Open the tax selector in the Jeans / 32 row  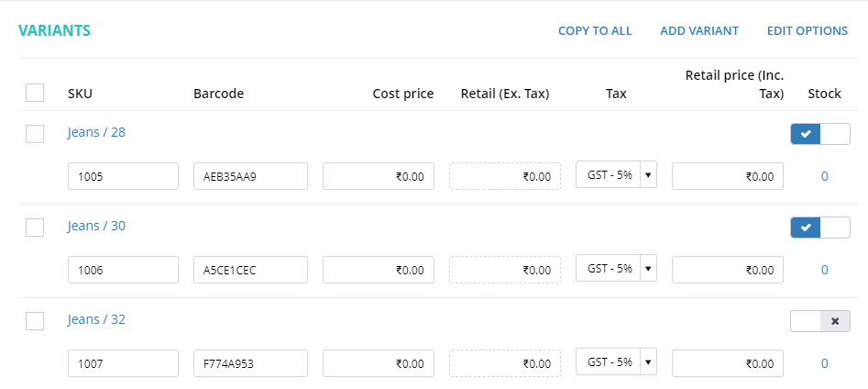[616, 361]
